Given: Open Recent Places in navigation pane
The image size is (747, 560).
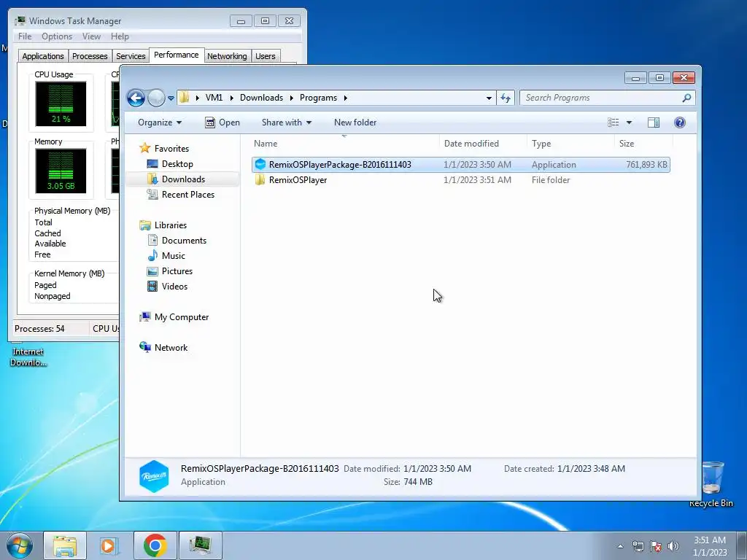Looking at the screenshot, I should point(187,194).
